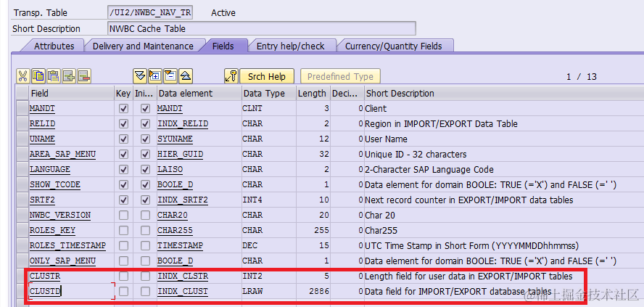Enable the Key checkbox for NWBC_VERSION

point(123,215)
